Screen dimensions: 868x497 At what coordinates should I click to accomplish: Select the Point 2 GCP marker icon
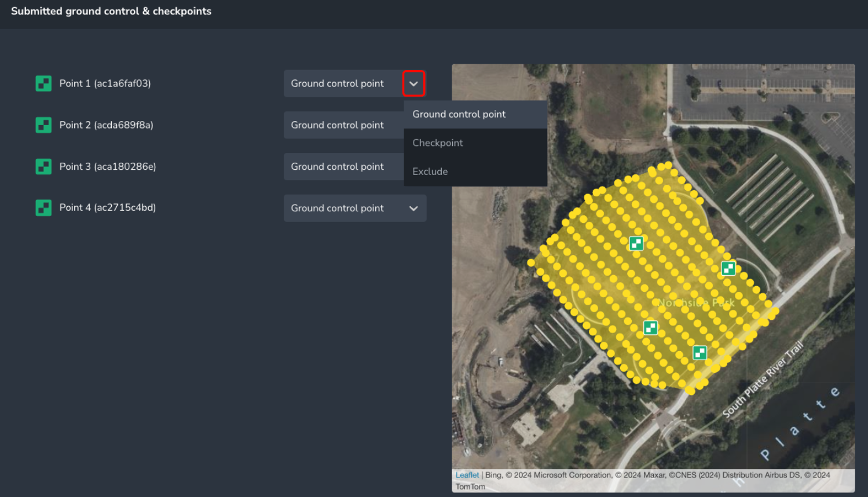43,125
